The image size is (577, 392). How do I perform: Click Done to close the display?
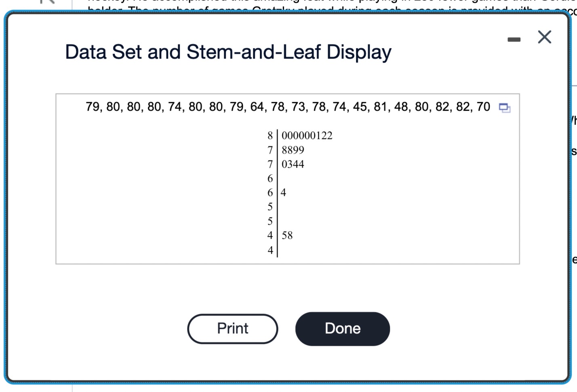tap(342, 329)
